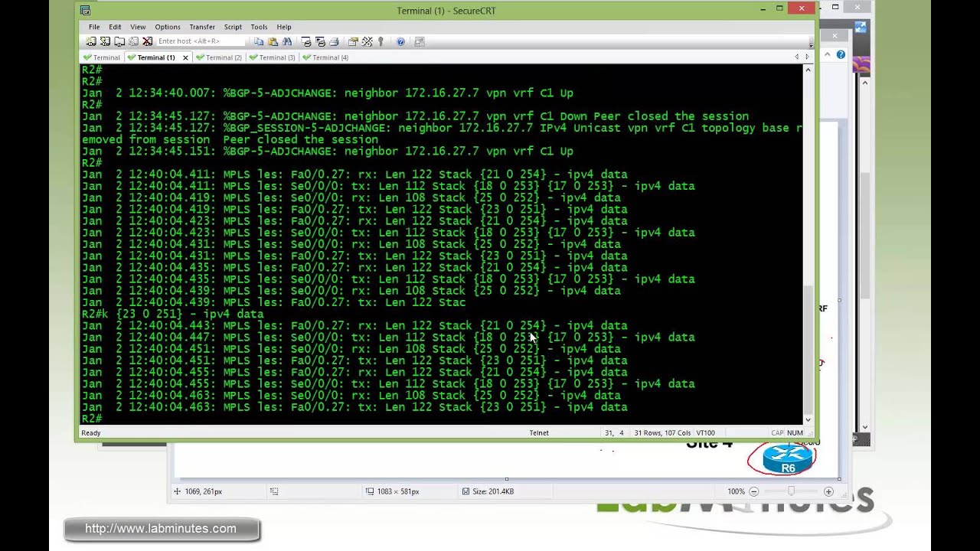The height and width of the screenshot is (551, 980).
Task: Click the zoom out minus button in Paint
Action: [754, 491]
